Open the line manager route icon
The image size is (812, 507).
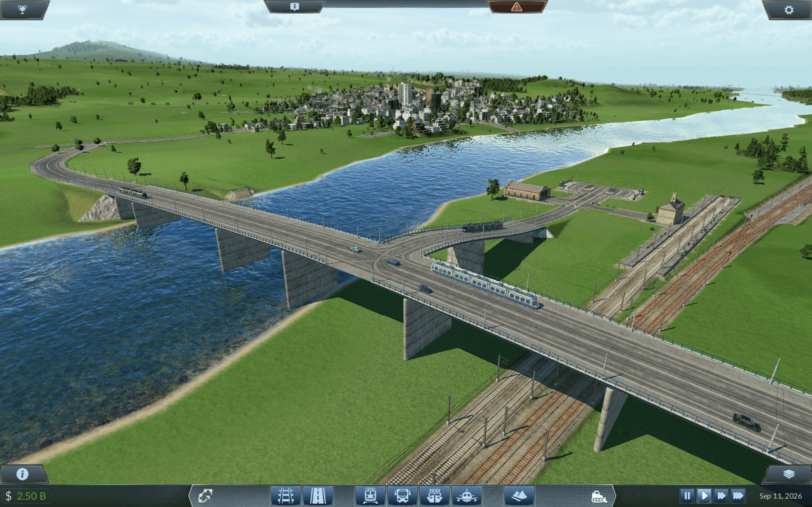click(205, 496)
